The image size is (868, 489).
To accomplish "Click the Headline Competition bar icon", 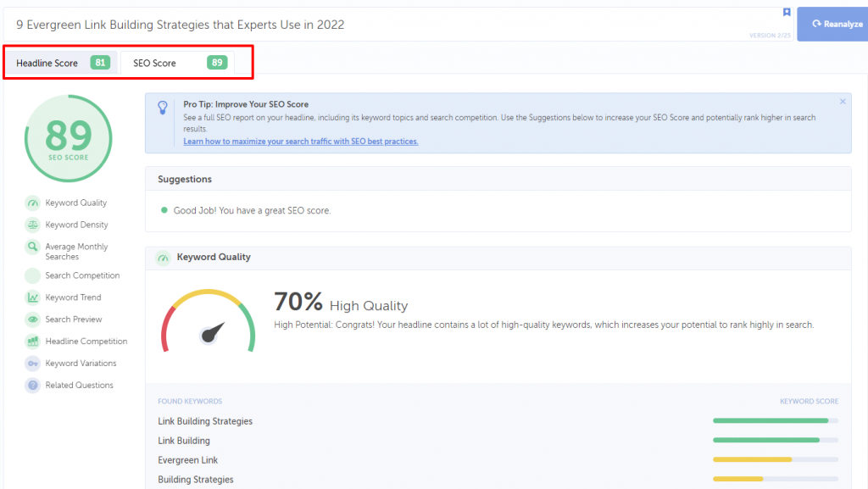I will click(33, 342).
